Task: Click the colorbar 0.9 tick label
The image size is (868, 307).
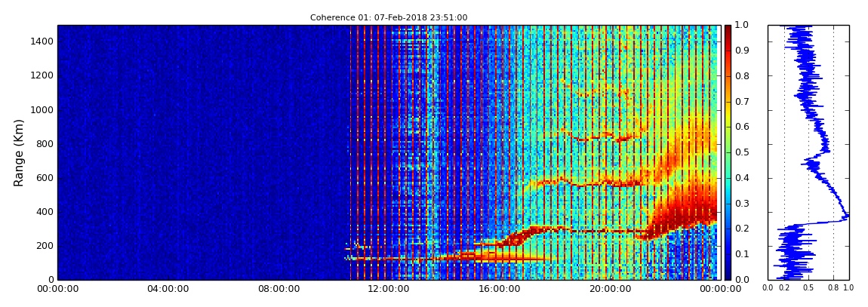Action: pos(740,51)
